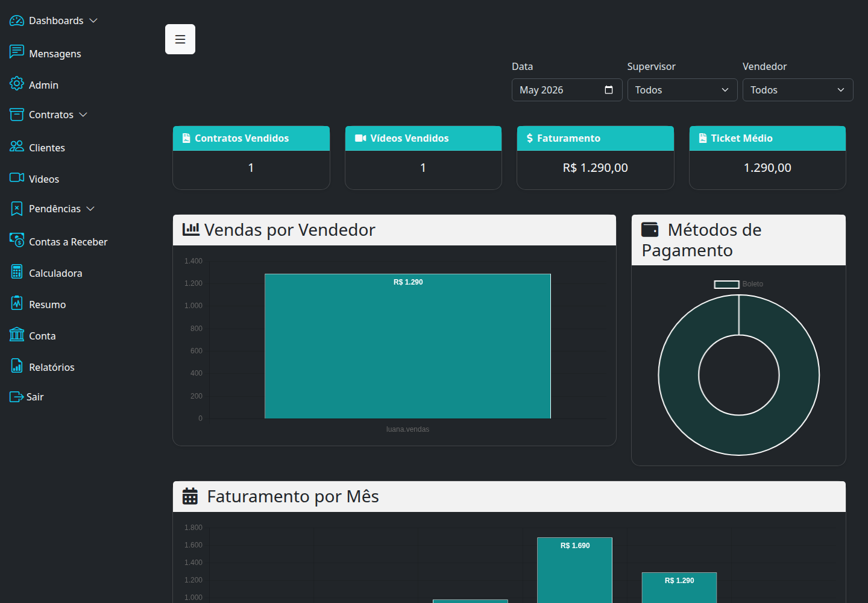Click the Ticket Médio value 1.290,00
This screenshot has height=603, width=868.
click(767, 168)
